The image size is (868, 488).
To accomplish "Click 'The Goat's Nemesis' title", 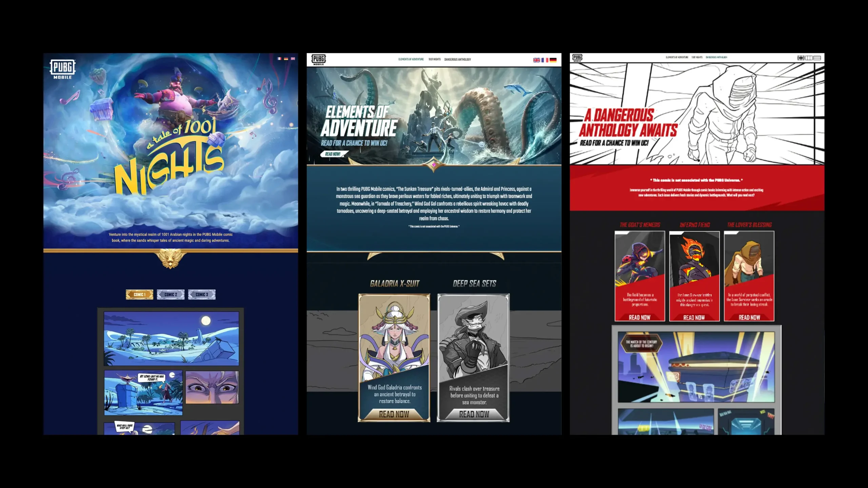I will (640, 225).
